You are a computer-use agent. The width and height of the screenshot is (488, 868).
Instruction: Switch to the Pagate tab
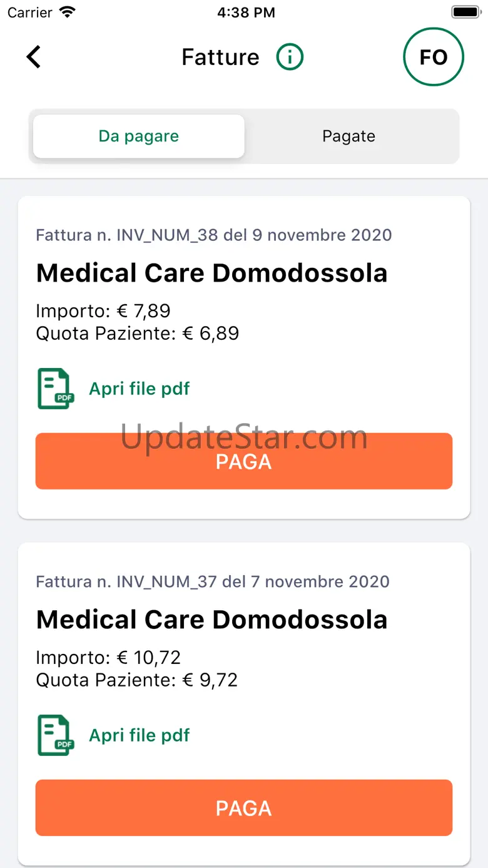pyautogui.click(x=348, y=136)
